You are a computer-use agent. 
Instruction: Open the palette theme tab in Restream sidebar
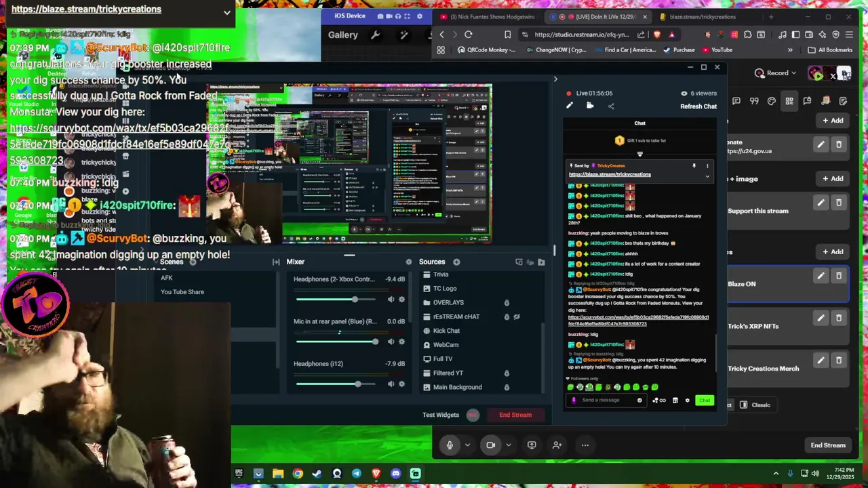click(772, 101)
